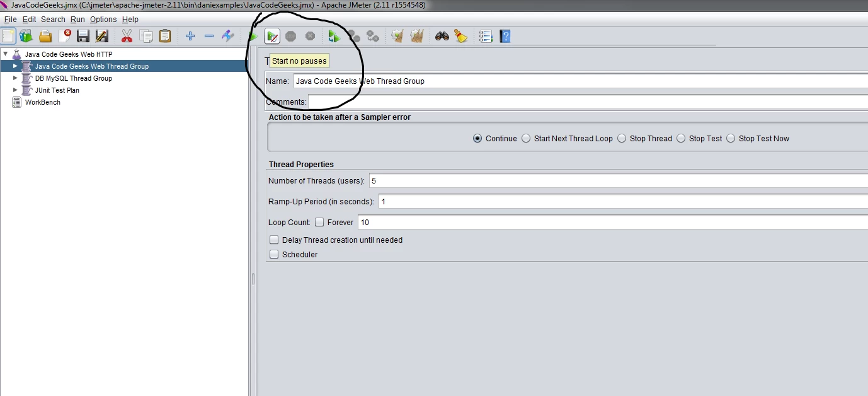Image resolution: width=868 pixels, height=396 pixels.
Task: Create a new test plan
Action: coord(8,36)
